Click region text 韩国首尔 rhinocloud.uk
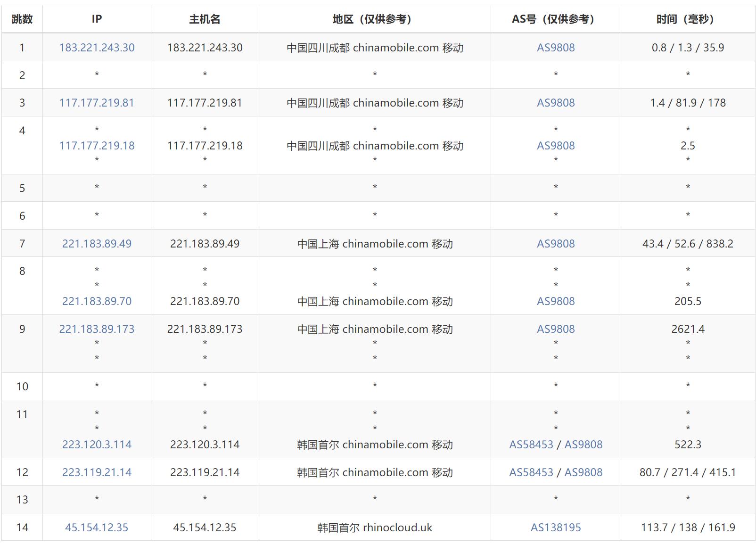This screenshot has height=544, width=756. pyautogui.click(x=375, y=528)
